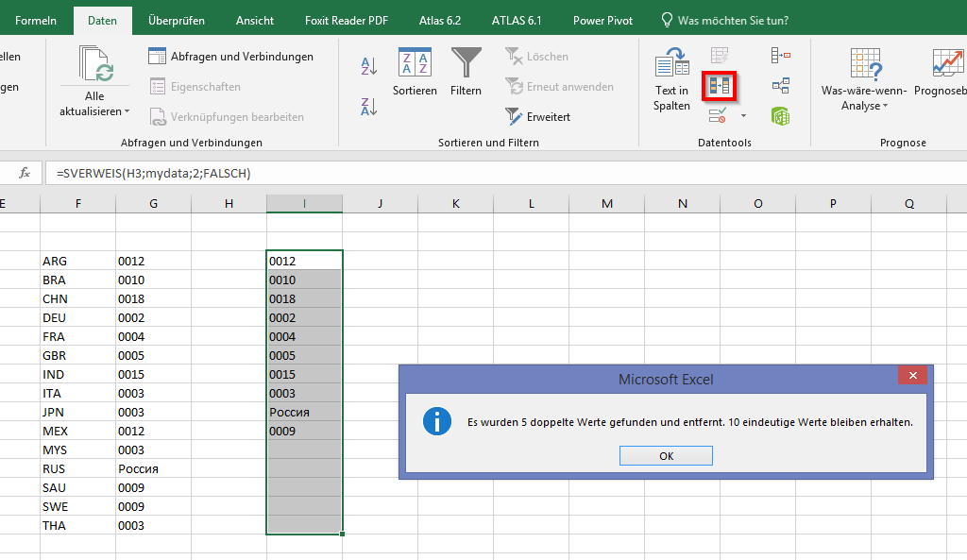This screenshot has width=967, height=560.
Task: Click the fx insert function icon
Action: pyautogui.click(x=25, y=174)
